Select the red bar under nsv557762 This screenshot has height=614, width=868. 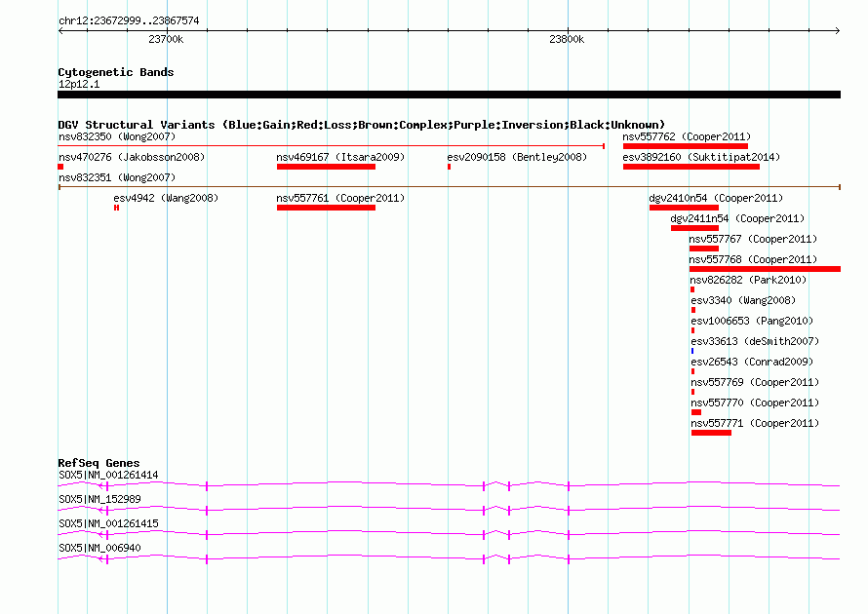(686, 146)
